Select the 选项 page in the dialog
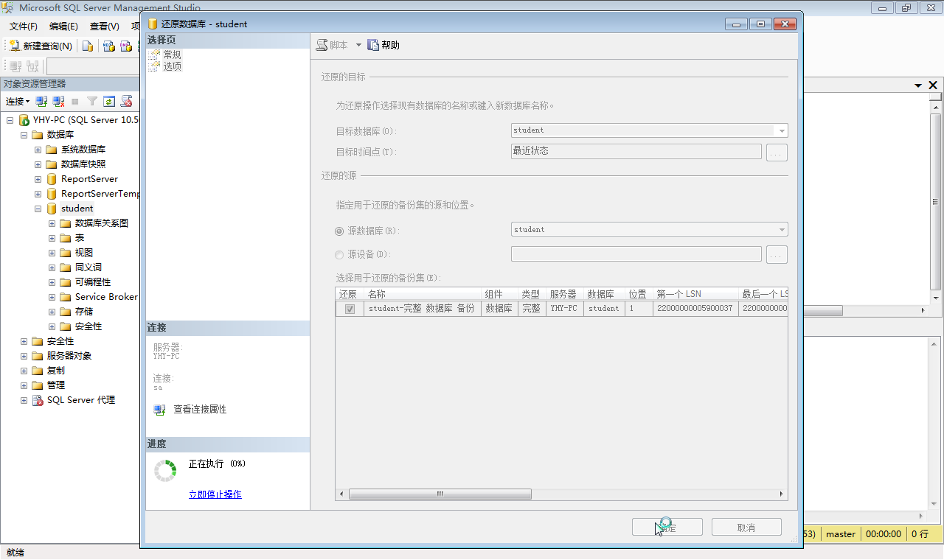The height and width of the screenshot is (560, 944). (x=172, y=66)
